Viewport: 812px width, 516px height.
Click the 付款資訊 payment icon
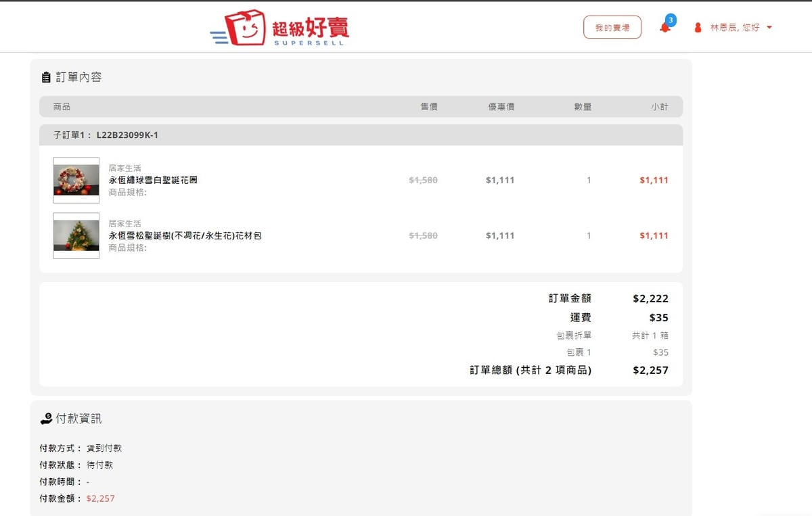45,418
